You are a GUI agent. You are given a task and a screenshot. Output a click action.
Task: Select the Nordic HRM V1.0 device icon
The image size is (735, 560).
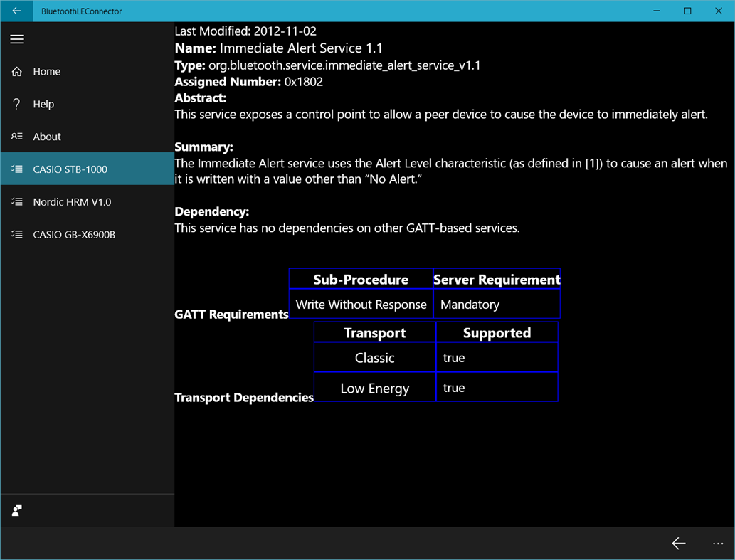[x=17, y=201]
